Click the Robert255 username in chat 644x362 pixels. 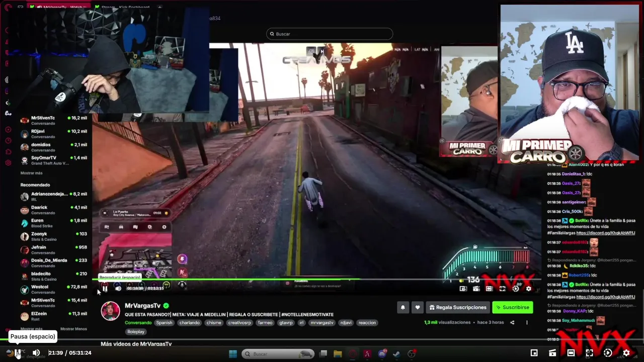[x=579, y=275]
